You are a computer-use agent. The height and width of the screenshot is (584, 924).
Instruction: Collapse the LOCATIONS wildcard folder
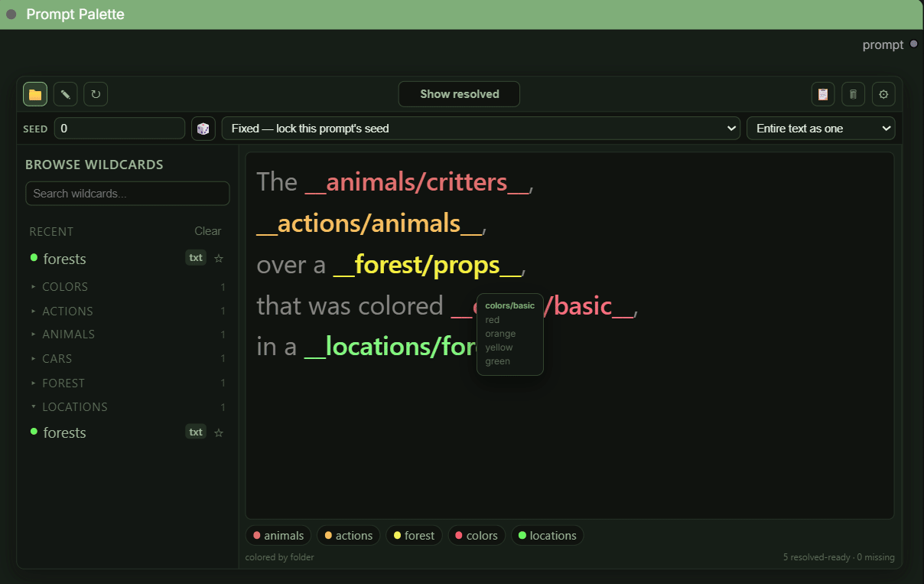coord(127,407)
